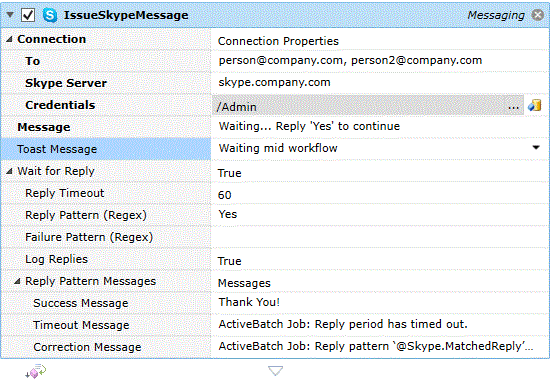
Task: Click the IssueSkypeMessage step title
Action: pos(126,15)
